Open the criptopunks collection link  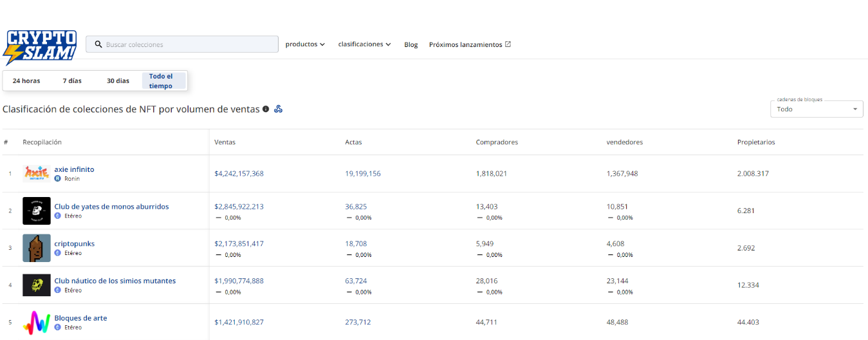(x=74, y=244)
